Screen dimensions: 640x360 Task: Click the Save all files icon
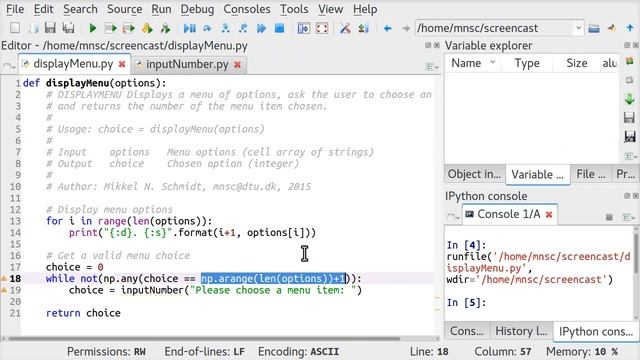[68, 28]
